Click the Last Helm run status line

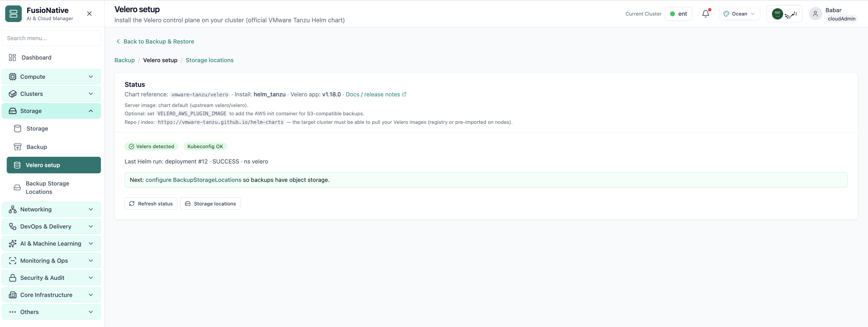tap(196, 161)
